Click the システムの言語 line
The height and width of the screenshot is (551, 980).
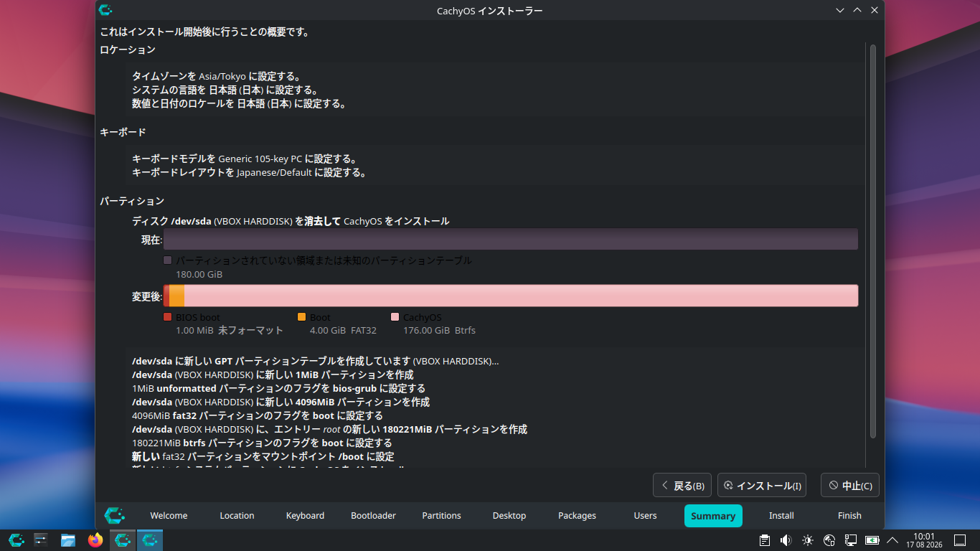click(225, 90)
